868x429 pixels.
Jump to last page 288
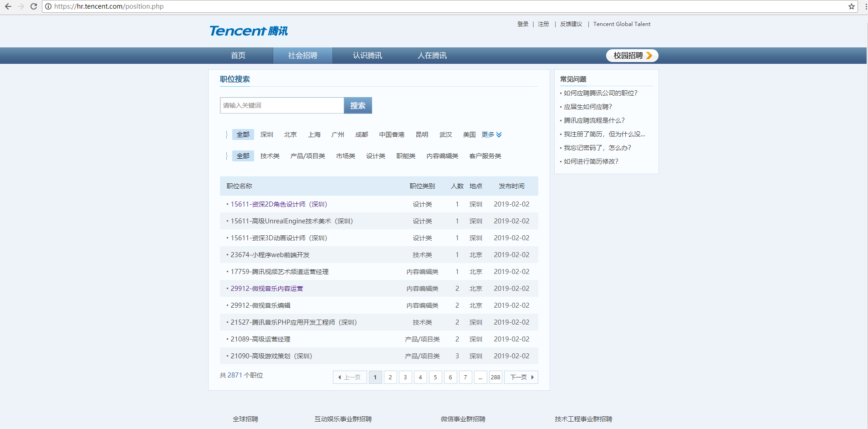(x=495, y=377)
